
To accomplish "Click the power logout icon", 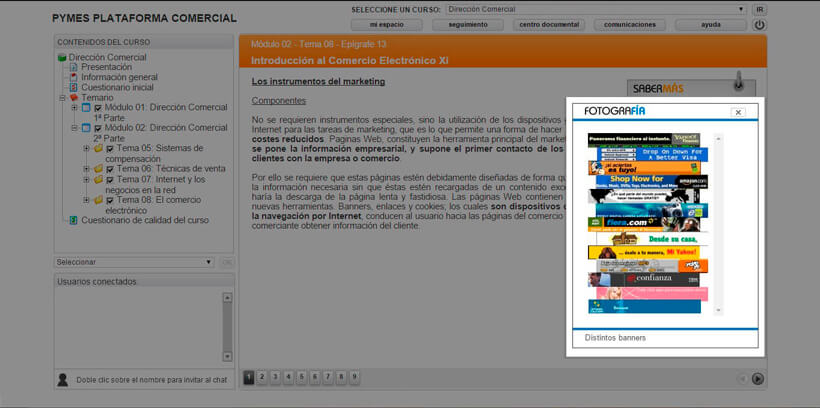I will coord(759,25).
